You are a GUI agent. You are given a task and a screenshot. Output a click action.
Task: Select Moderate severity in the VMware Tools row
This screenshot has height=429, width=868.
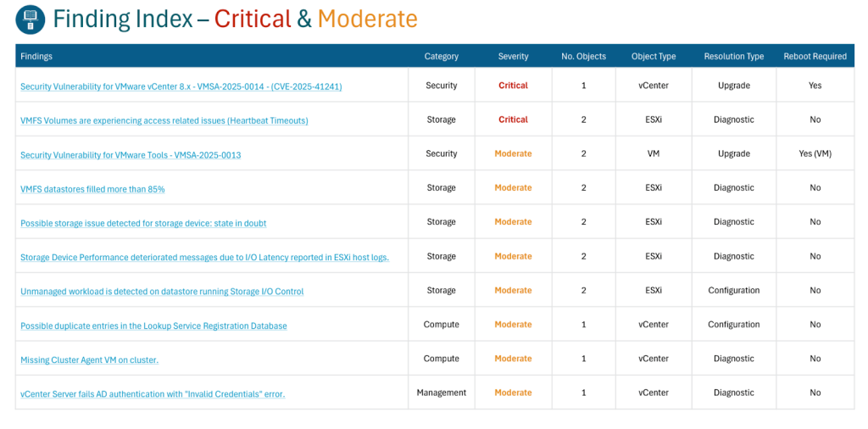pyautogui.click(x=513, y=154)
